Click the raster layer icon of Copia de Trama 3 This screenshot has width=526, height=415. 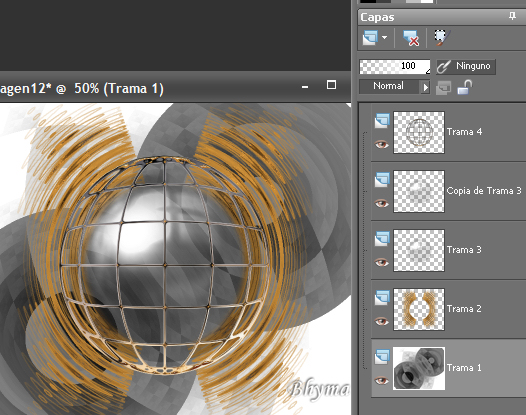382,179
